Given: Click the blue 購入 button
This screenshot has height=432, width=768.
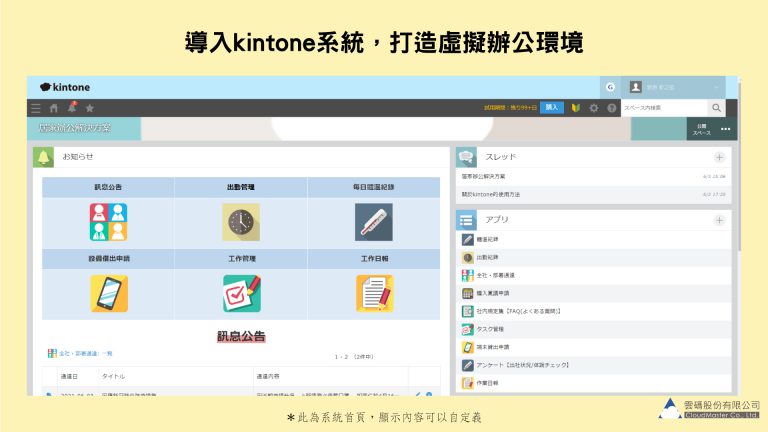Looking at the screenshot, I should 552,107.
